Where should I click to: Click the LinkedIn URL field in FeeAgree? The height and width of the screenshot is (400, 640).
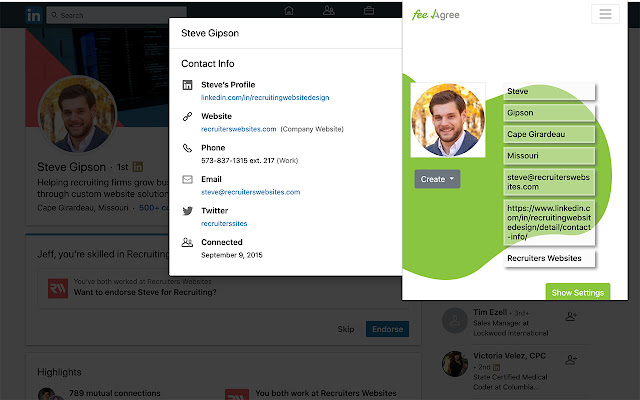(549, 222)
